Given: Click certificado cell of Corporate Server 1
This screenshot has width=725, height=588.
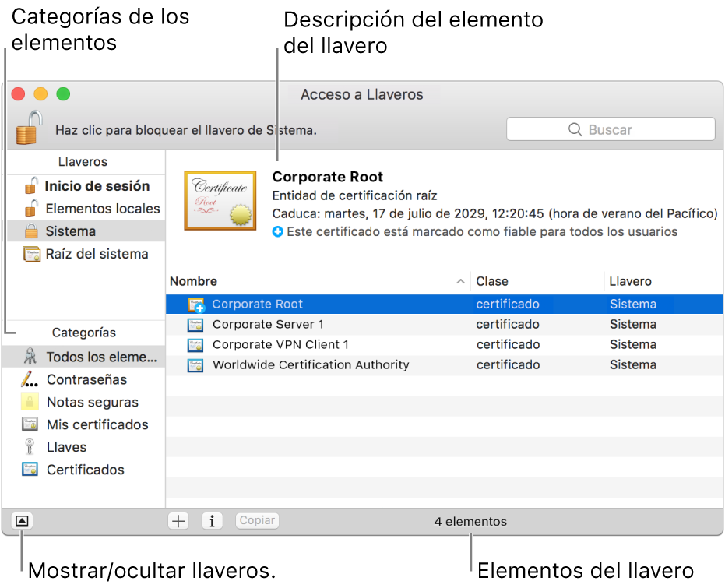Looking at the screenshot, I should (x=508, y=325).
